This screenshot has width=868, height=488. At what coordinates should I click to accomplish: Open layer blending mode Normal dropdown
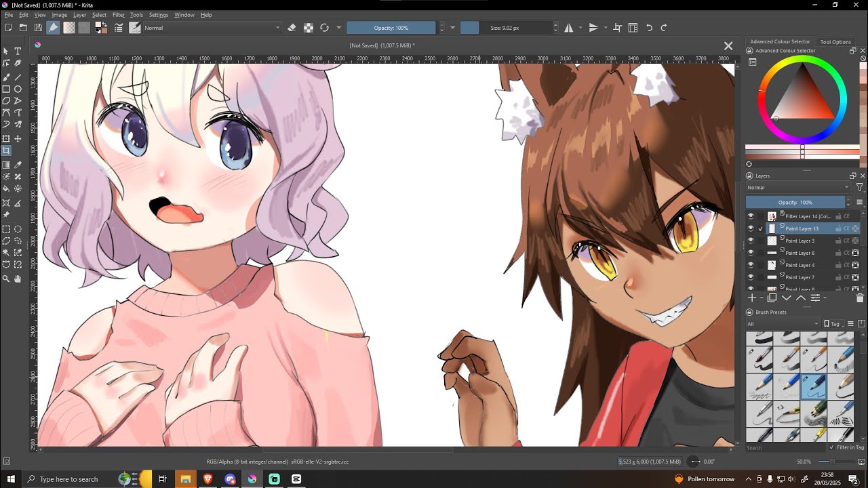[x=798, y=187]
